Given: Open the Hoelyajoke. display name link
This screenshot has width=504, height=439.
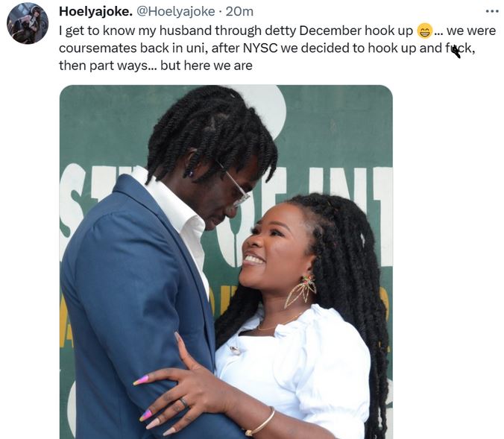Looking at the screenshot, I should pos(95,12).
